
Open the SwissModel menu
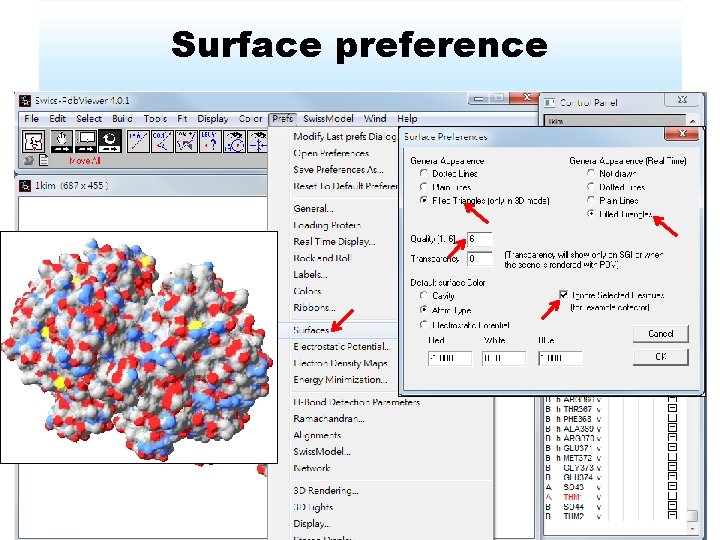point(328,118)
